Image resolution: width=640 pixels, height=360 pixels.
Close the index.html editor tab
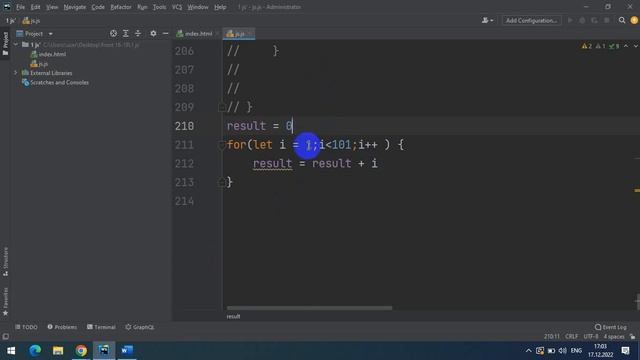point(217,34)
